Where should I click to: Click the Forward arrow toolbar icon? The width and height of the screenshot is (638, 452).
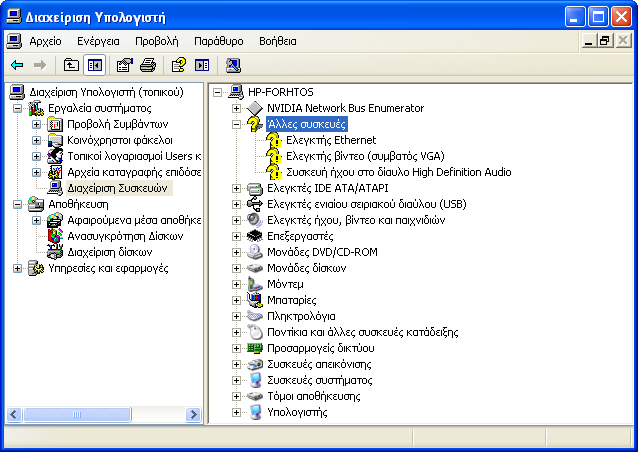(x=39, y=65)
